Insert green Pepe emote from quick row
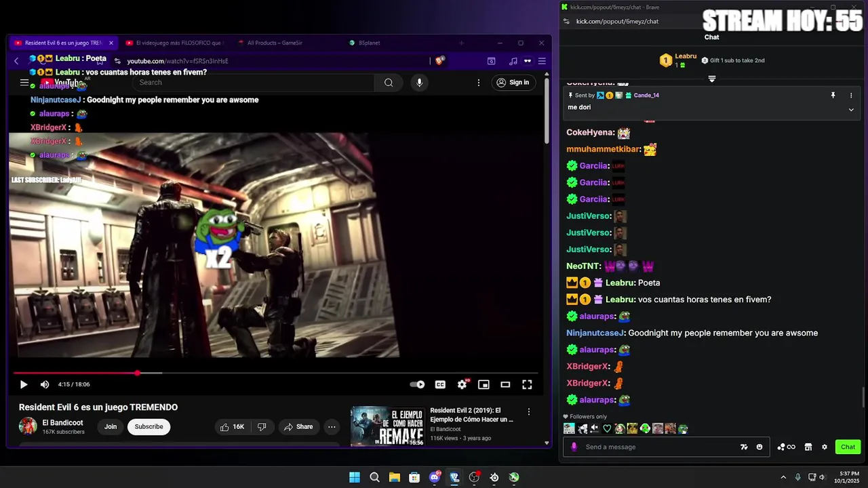The width and height of the screenshot is (868, 488). 683,428
